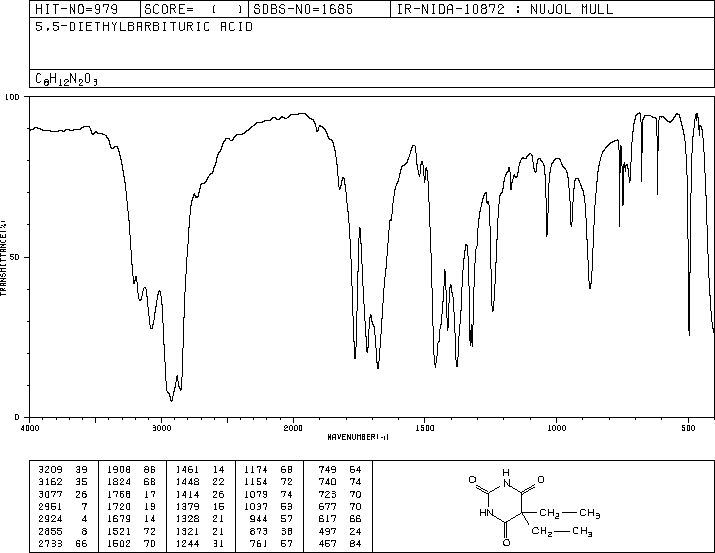
Task: Select peak value 1037 in table
Action: tap(256, 506)
